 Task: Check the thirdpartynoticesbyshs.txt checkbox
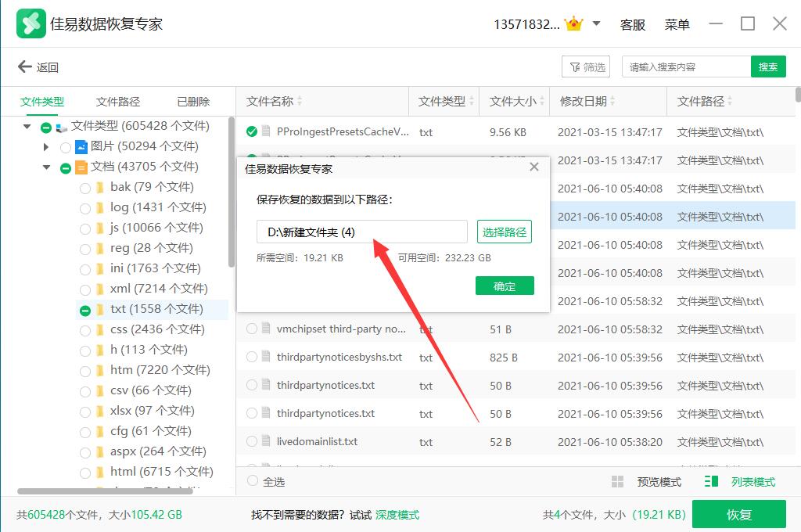pyautogui.click(x=252, y=357)
